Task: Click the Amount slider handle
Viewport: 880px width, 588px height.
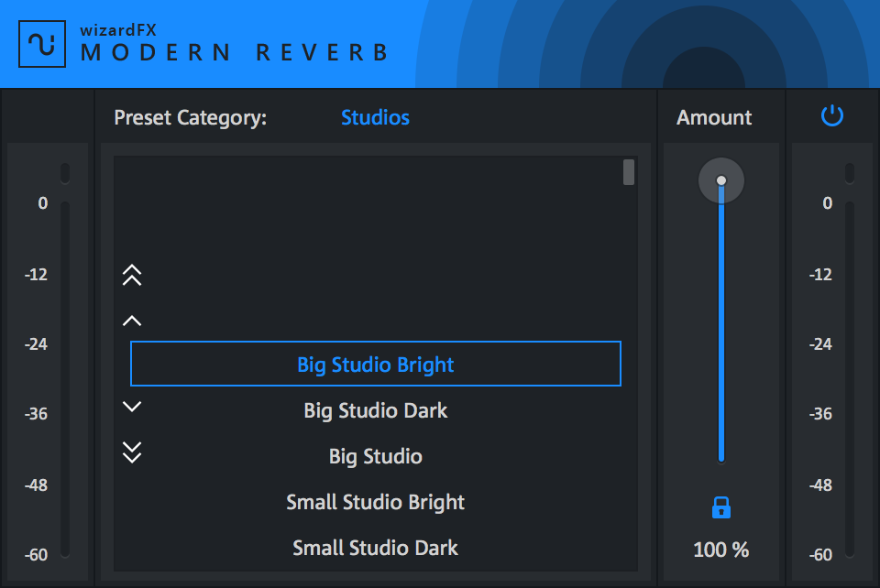Action: pos(721,180)
